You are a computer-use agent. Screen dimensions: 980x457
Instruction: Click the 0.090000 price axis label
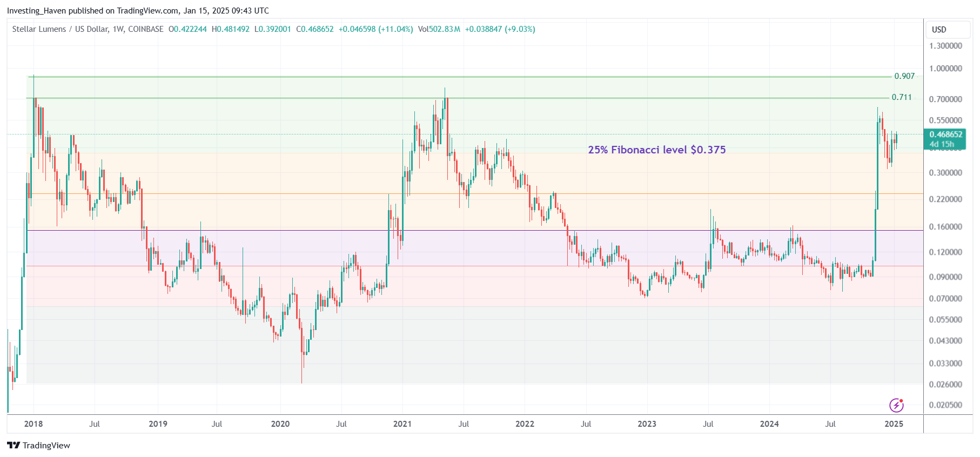tap(945, 277)
